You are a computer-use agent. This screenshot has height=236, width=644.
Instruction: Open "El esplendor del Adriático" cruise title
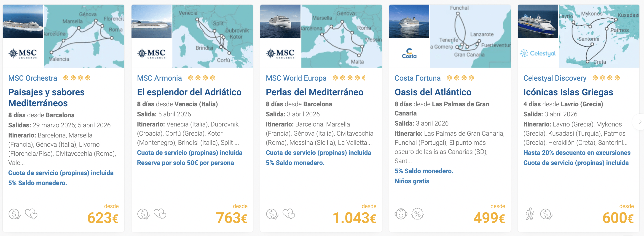[189, 92]
